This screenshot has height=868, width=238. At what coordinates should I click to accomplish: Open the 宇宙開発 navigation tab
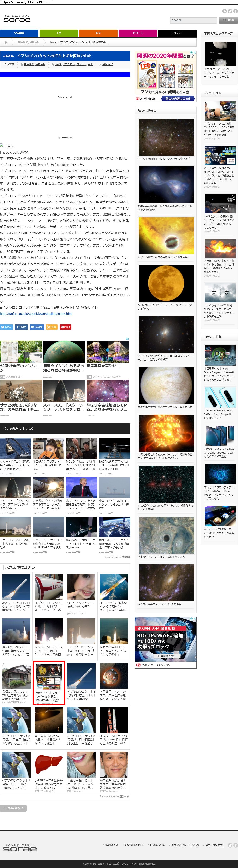pyautogui.click(x=19, y=33)
